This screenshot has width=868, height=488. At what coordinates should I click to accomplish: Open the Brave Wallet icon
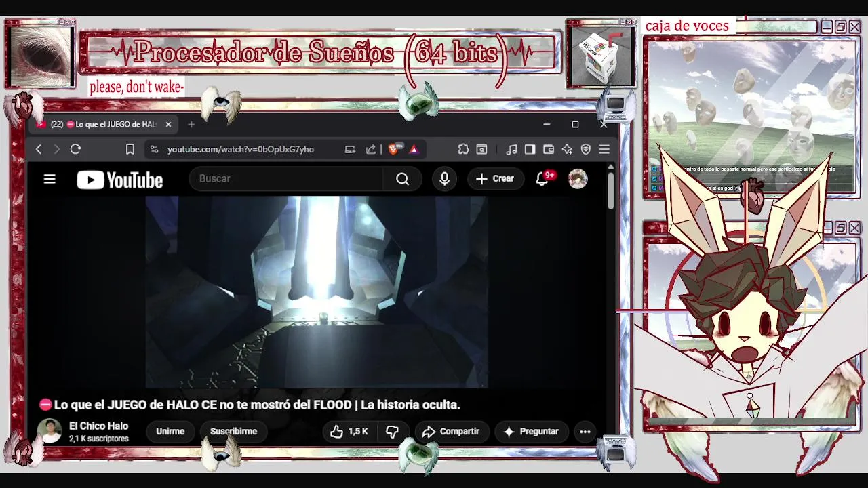(x=549, y=149)
